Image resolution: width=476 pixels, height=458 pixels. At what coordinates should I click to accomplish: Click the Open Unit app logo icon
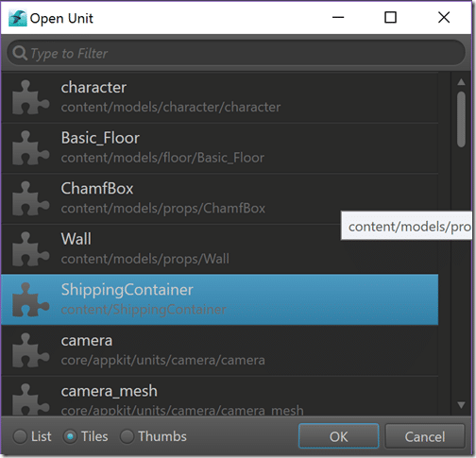17,18
